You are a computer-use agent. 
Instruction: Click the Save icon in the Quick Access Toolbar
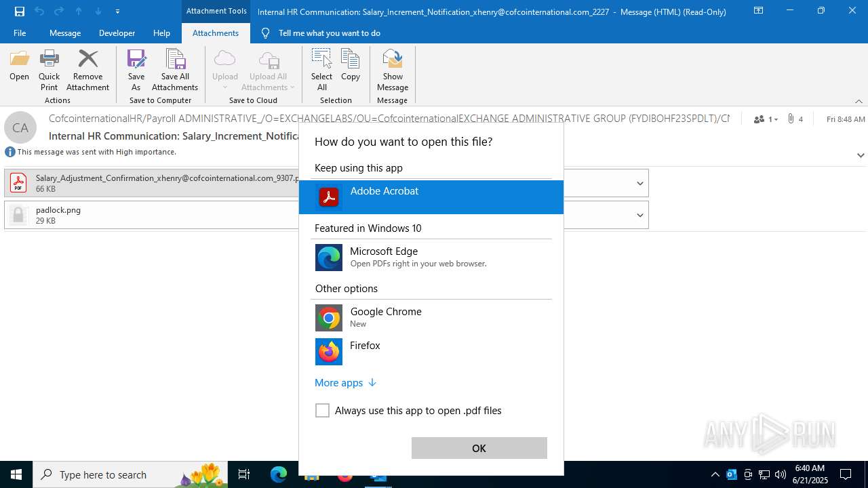[19, 11]
